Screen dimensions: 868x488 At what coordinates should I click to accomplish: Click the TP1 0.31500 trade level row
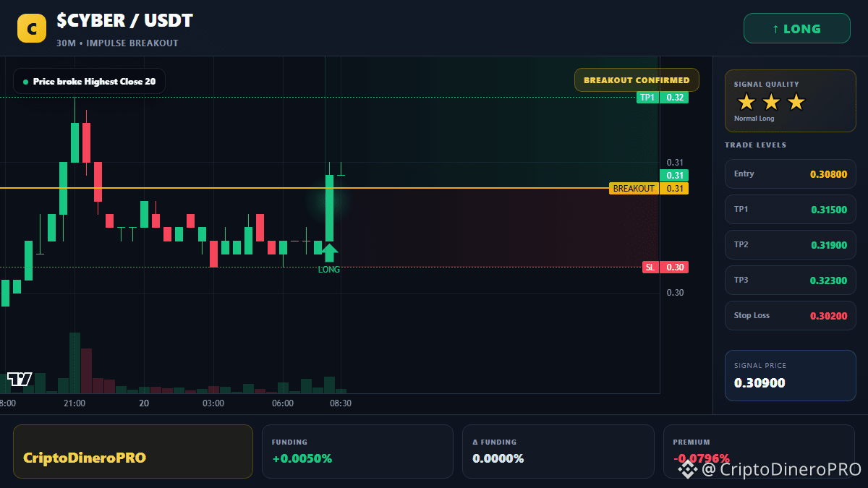tap(791, 210)
